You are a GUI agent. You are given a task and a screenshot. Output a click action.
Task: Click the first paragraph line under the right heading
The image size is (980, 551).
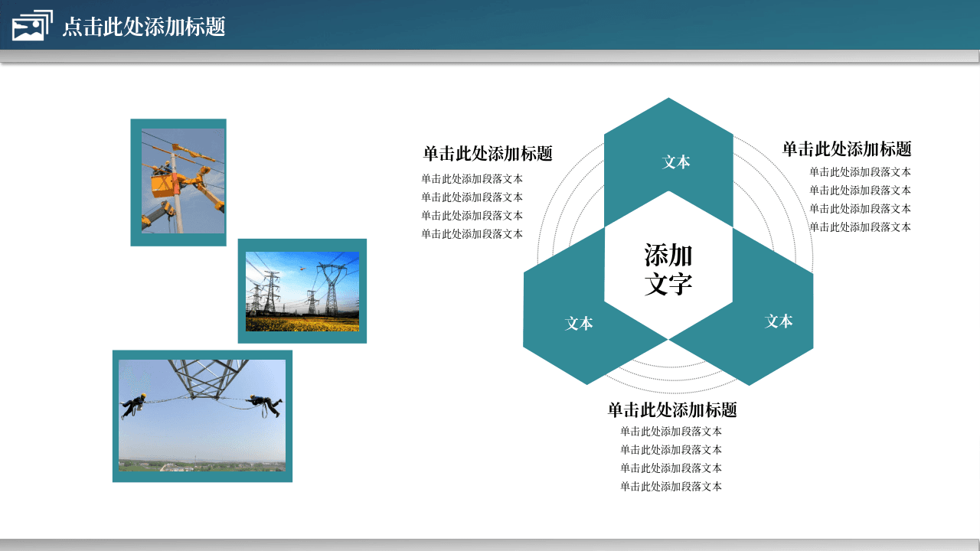point(861,172)
